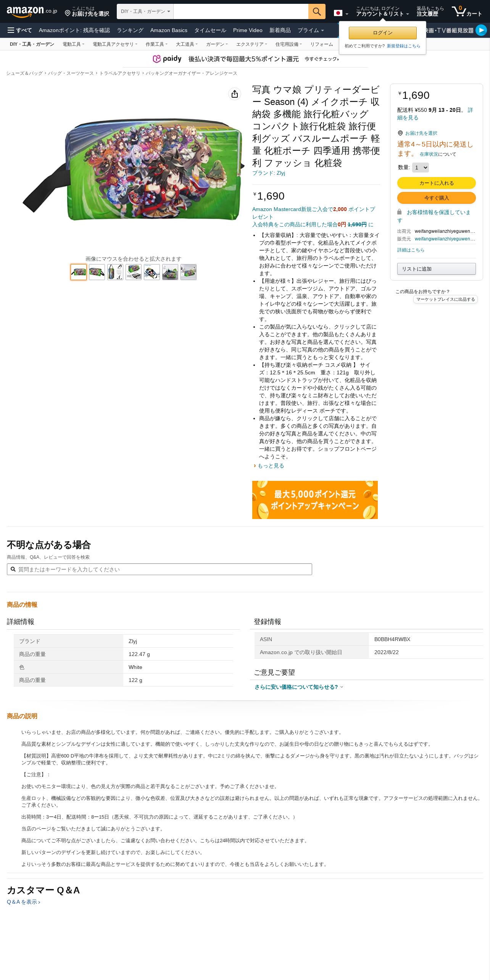
Task: Click the 今すぐ購入 button
Action: click(x=437, y=198)
